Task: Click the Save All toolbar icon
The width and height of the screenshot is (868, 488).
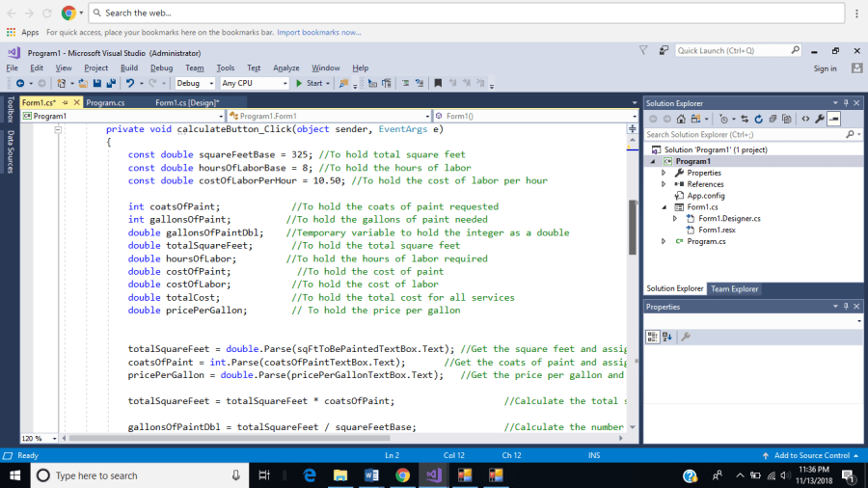Action: pyautogui.click(x=111, y=83)
